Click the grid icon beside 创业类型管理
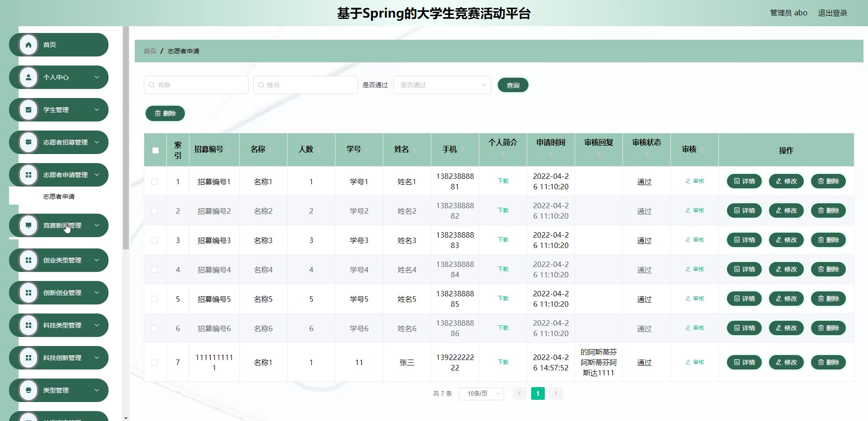This screenshot has width=868, height=421. (28, 260)
